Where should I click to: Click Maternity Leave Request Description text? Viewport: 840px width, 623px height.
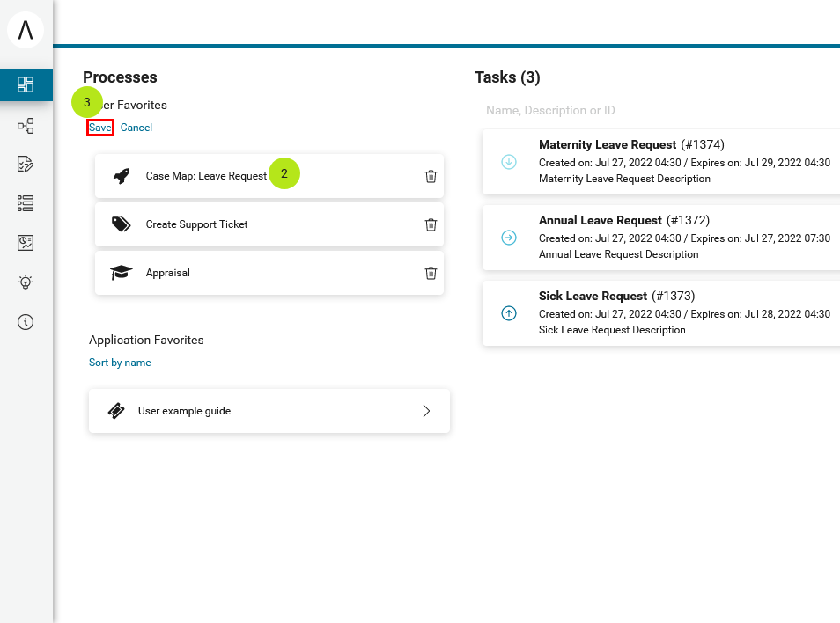[x=624, y=179]
